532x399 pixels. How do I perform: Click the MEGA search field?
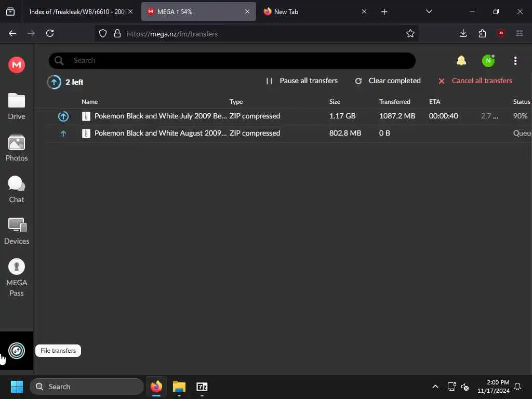point(232,61)
